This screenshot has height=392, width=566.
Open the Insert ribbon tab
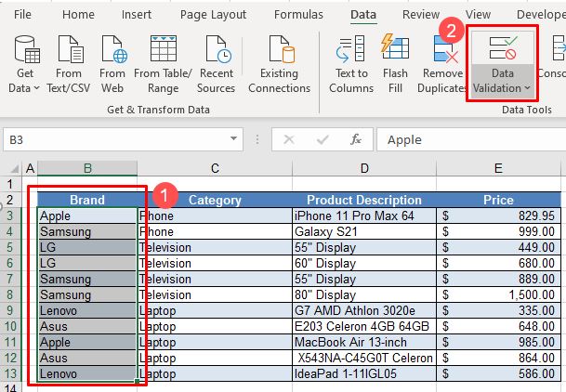(138, 15)
